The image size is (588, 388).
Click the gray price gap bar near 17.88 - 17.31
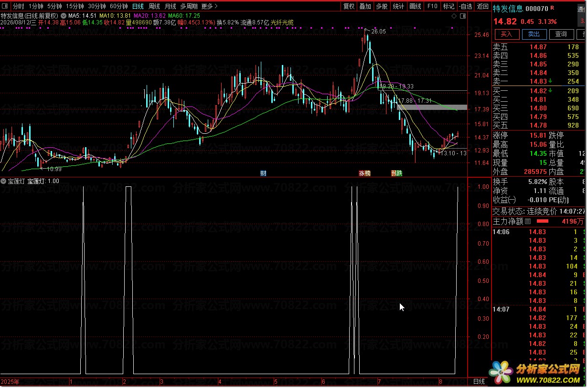pos(432,107)
